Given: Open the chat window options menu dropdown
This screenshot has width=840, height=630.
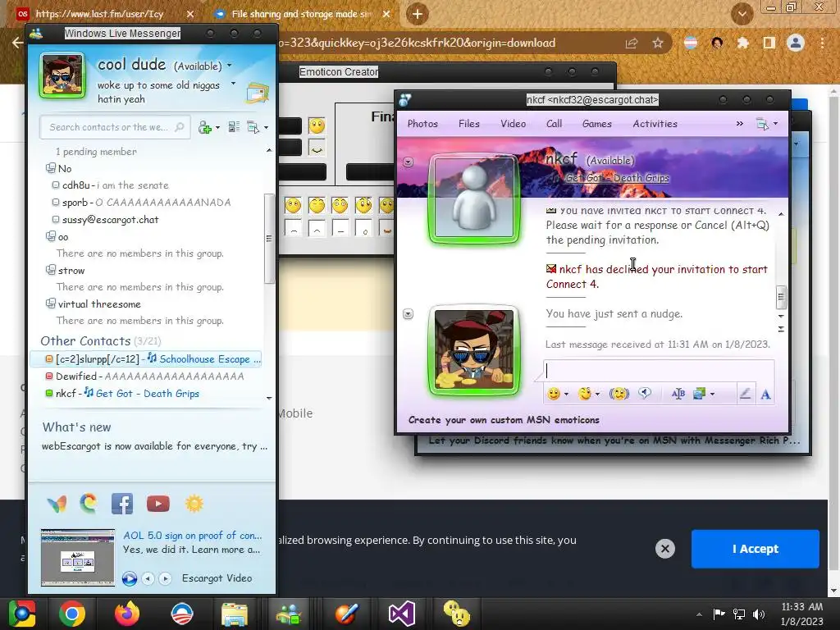Looking at the screenshot, I should (x=776, y=125).
